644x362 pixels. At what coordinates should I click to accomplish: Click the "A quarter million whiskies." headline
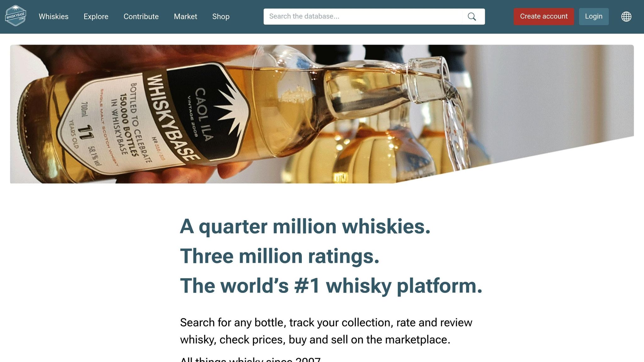[305, 227]
